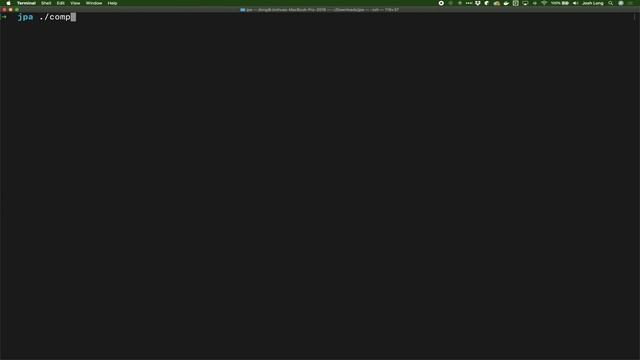The width and height of the screenshot is (640, 360).
Task: Show battery status at 100%
Action: point(560,3)
